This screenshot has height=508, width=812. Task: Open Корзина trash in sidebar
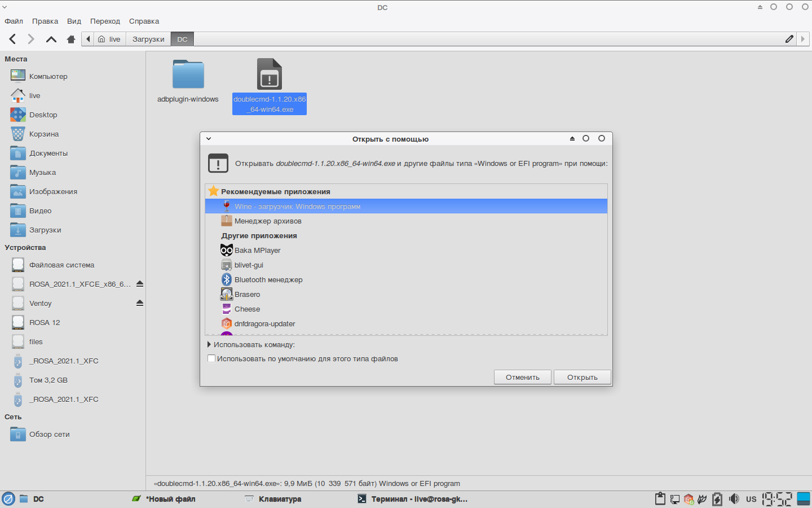point(44,134)
